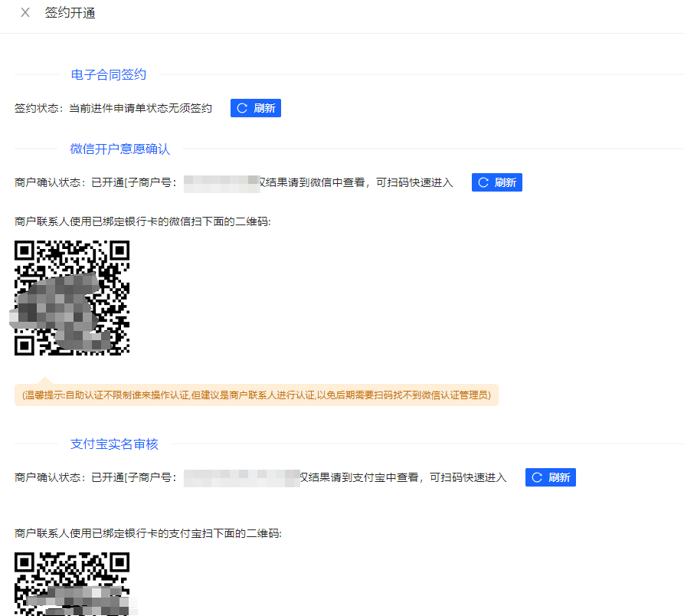This screenshot has height=616, width=684.
Task: Click the WeChat scan instruction text
Action: point(142,221)
